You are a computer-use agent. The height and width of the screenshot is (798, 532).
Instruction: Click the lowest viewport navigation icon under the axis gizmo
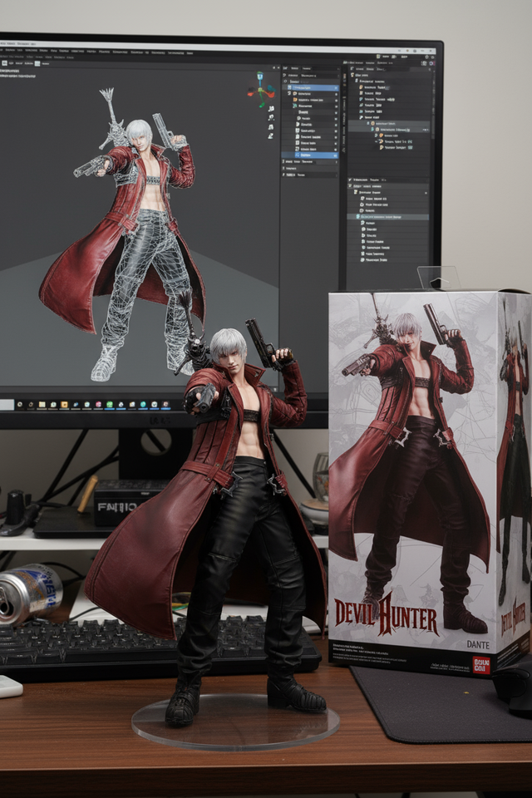(x=271, y=135)
